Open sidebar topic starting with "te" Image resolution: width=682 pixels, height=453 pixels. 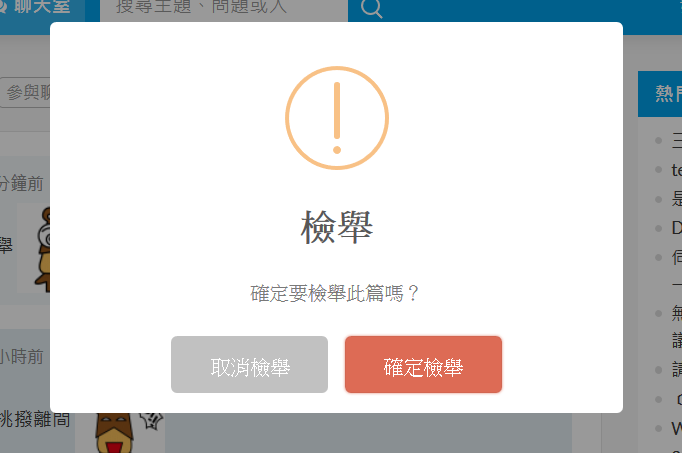click(x=676, y=170)
